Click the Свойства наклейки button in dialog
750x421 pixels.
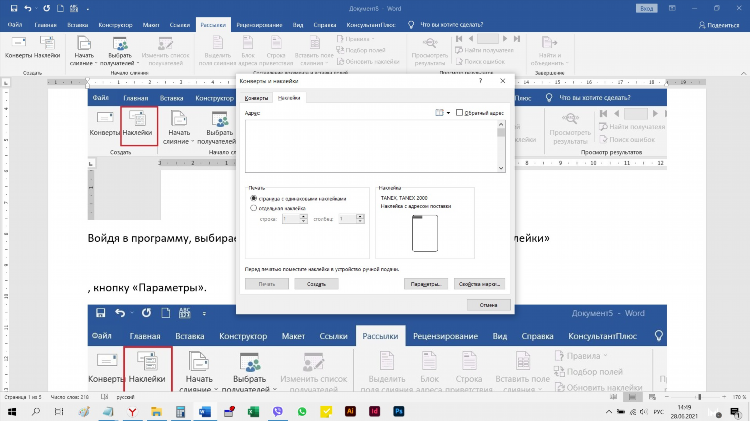(479, 284)
